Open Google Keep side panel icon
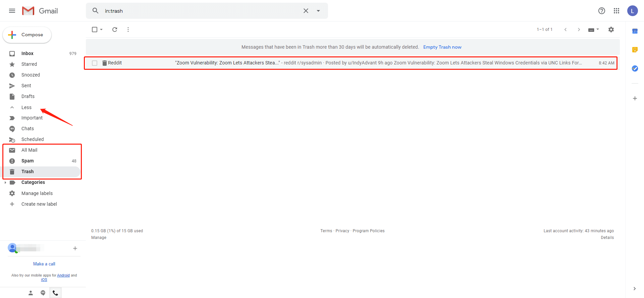This screenshot has width=644, height=298. 635,50
